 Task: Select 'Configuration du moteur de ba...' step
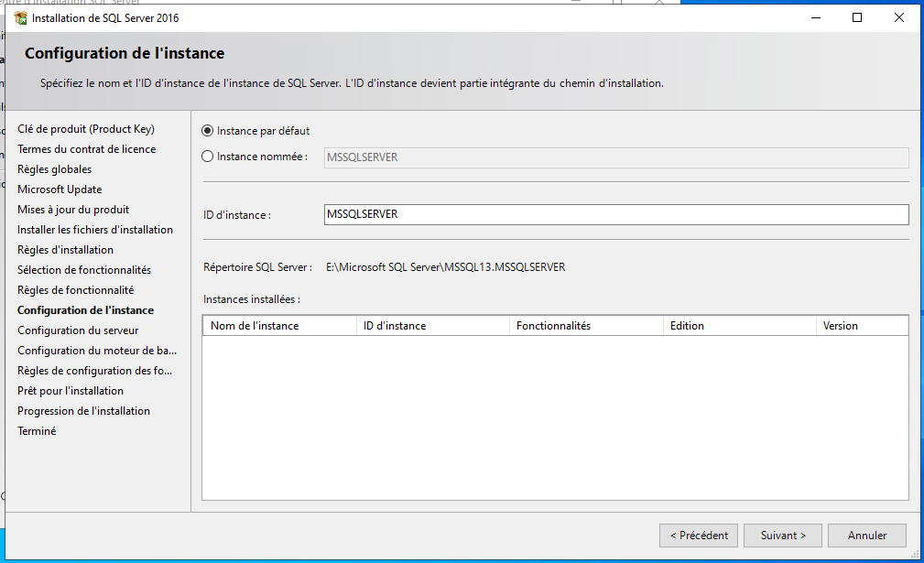(97, 351)
